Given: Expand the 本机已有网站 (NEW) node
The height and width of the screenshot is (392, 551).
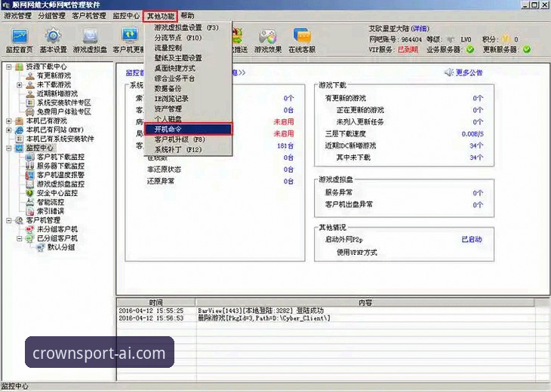Looking at the screenshot, I should click(x=9, y=130).
